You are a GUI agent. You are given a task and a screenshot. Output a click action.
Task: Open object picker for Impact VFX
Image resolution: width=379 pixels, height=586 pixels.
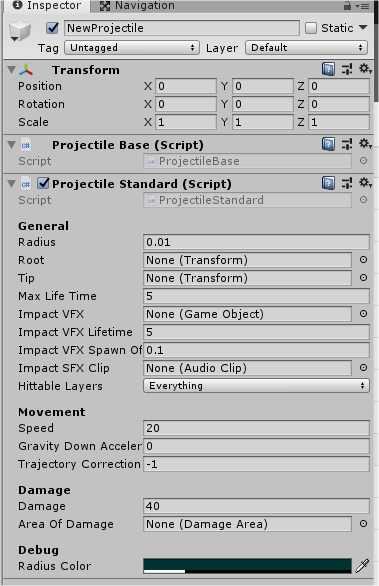coord(363,314)
